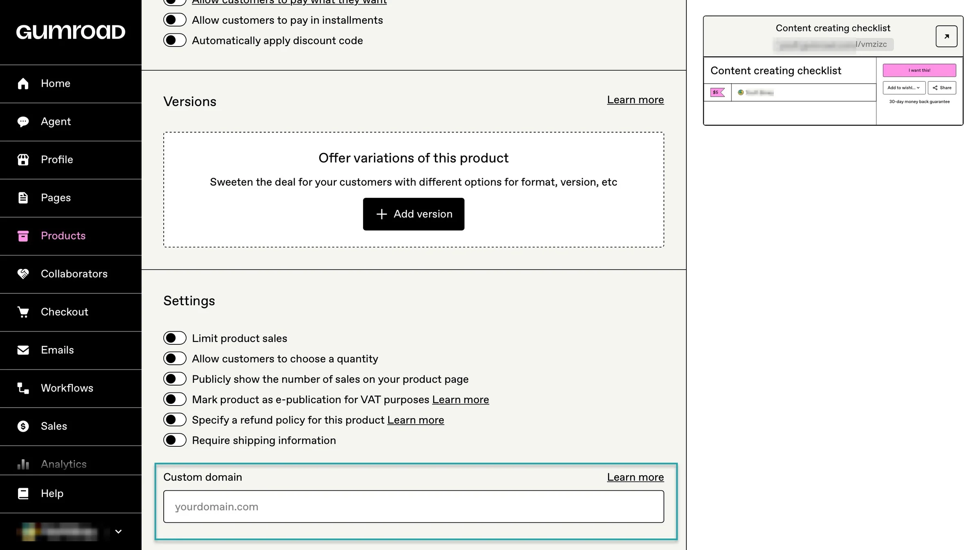Click the Gumroad logo
The image size is (980, 550).
[x=71, y=32]
